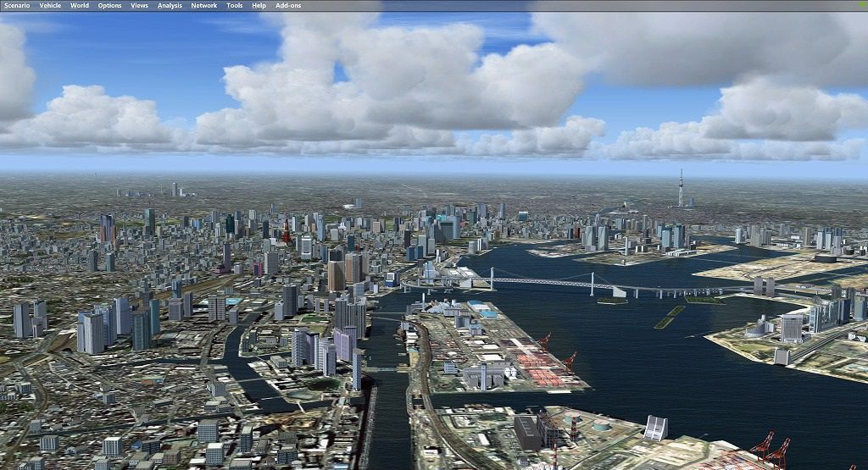Viewport: 868px width, 470px height.
Task: Open the Options menu
Action: [109, 6]
